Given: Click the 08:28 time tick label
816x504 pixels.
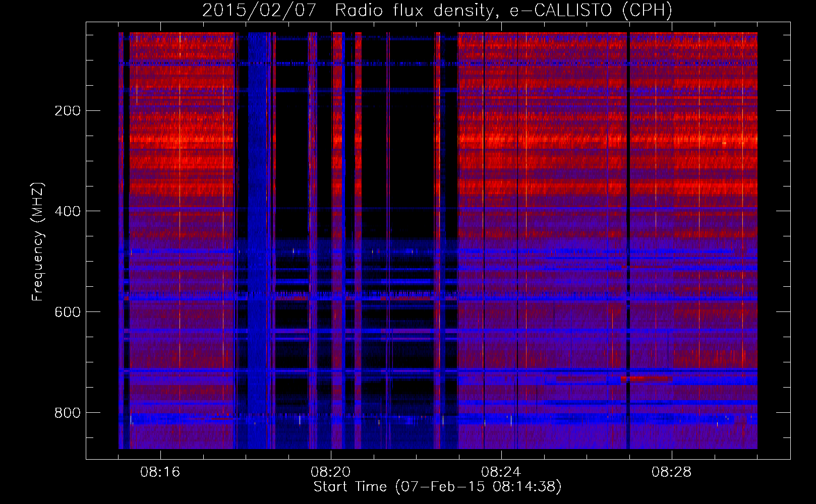Looking at the screenshot, I should (x=672, y=472).
